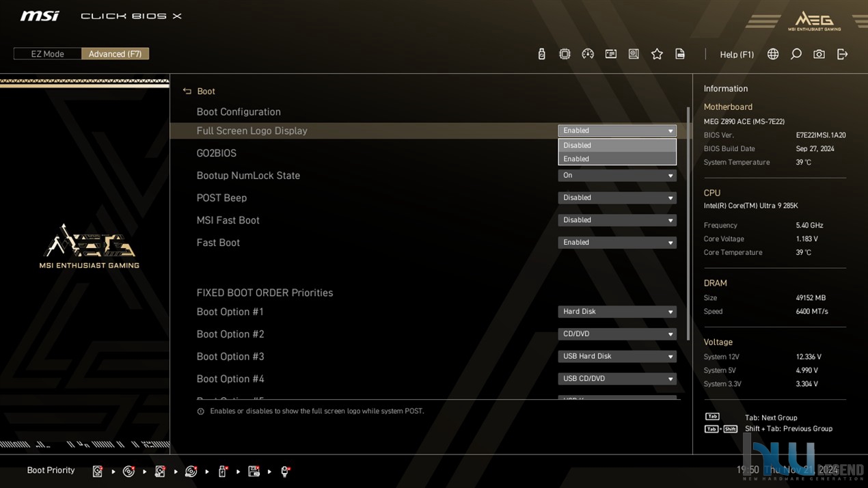Click the profile file document icon
This screenshot has height=488, width=868.
click(x=680, y=54)
